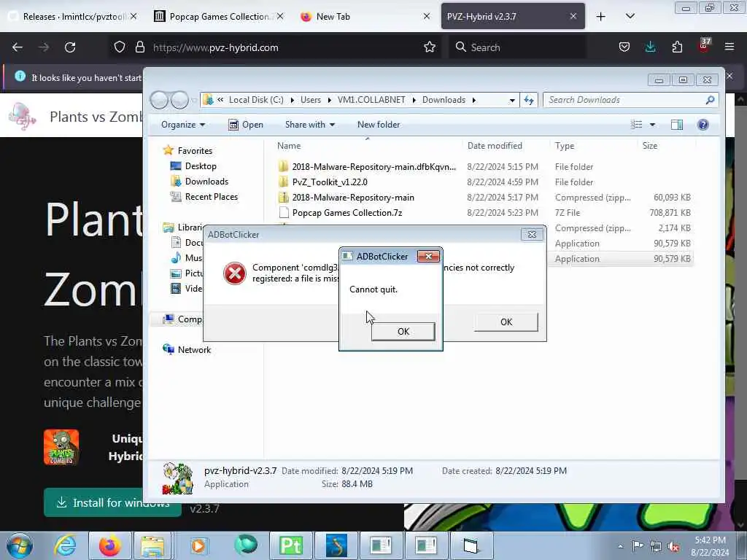Select Favorites in the navigation pane
The image size is (747, 560).
[195, 151]
